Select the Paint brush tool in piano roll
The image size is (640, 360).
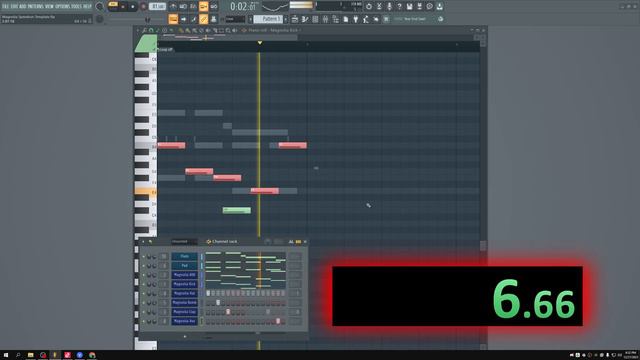pyautogui.click(x=188, y=30)
